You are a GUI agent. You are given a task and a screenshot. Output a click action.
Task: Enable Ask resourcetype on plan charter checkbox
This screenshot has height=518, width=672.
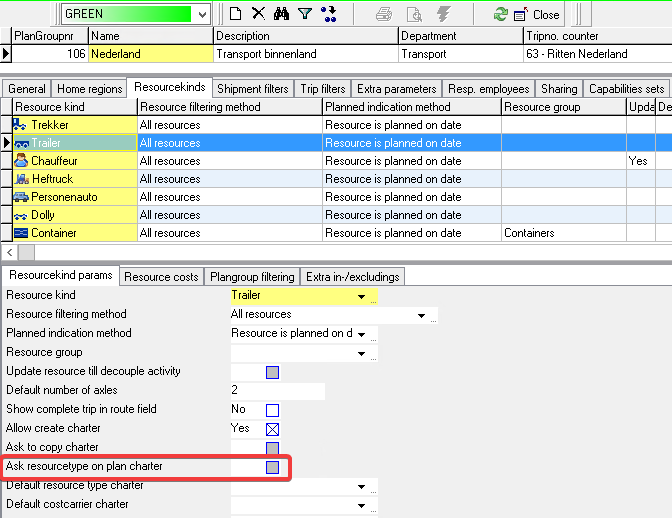click(272, 467)
